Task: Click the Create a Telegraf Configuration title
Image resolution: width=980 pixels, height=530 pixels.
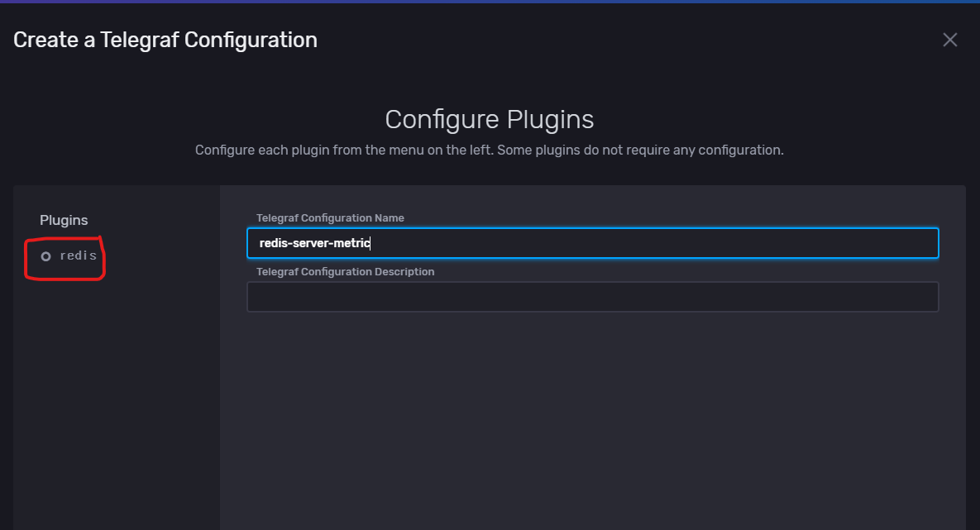Action: click(165, 40)
